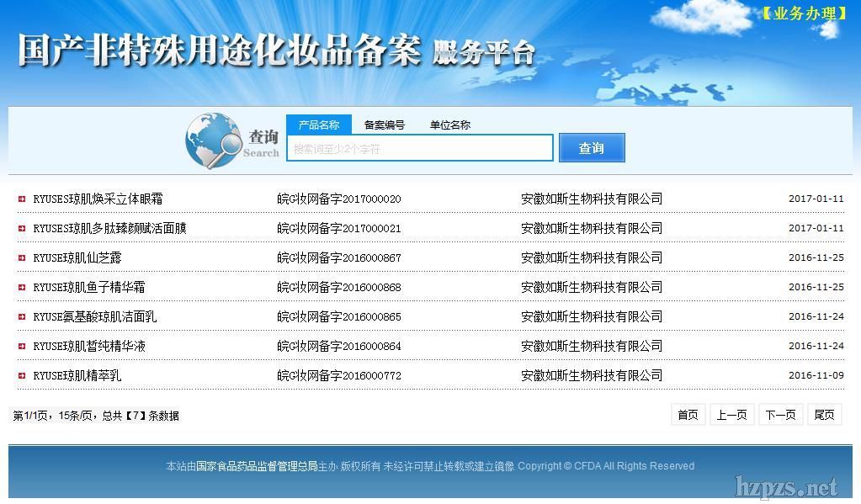861x504 pixels.
Task: Jump to last page with 尾页
Action: click(x=824, y=415)
